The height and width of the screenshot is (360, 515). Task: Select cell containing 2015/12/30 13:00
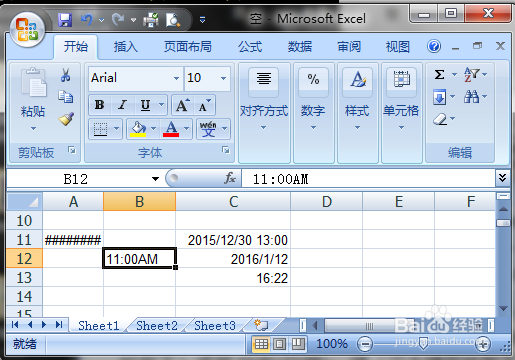(233, 240)
